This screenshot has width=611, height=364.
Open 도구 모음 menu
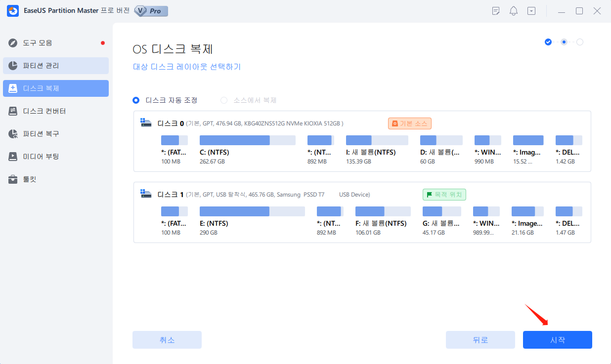pyautogui.click(x=56, y=43)
